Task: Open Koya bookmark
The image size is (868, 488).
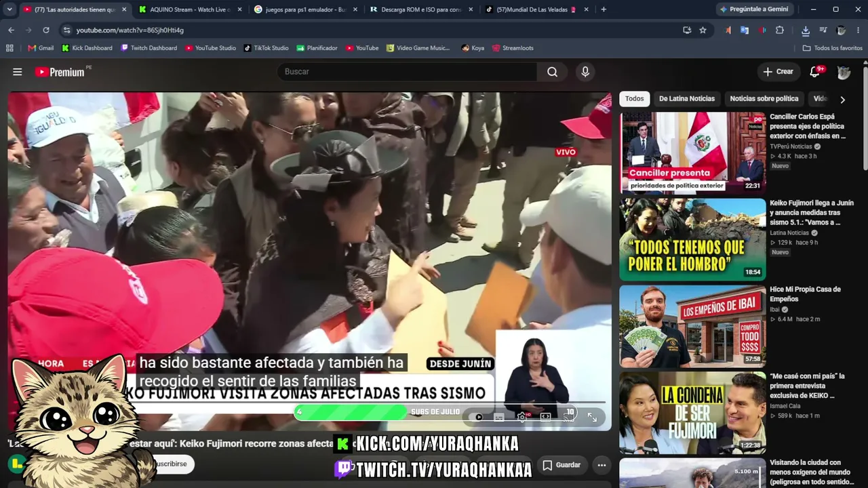Action: coord(473,48)
